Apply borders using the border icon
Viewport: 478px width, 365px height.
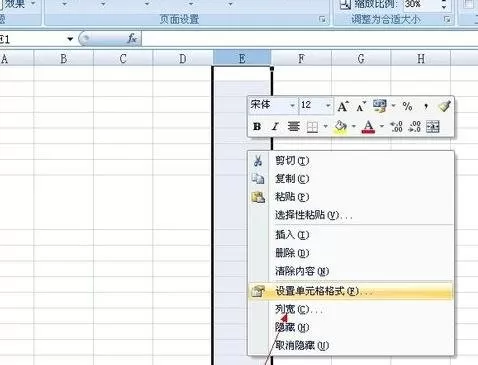tap(312, 127)
